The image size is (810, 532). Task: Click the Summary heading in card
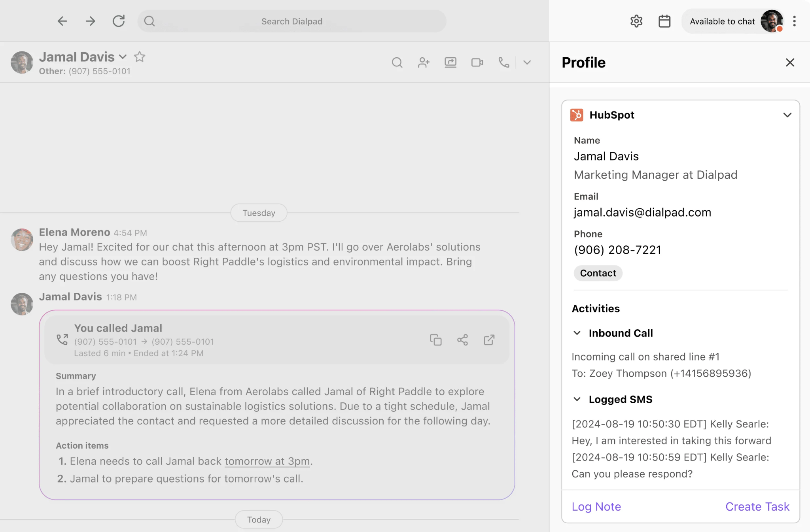(76, 376)
